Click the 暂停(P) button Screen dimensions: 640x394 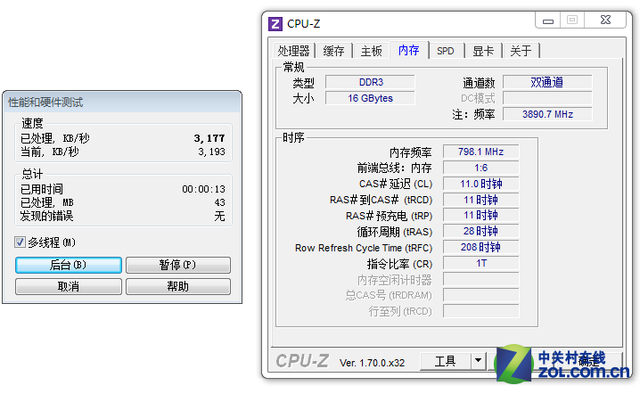pyautogui.click(x=178, y=265)
